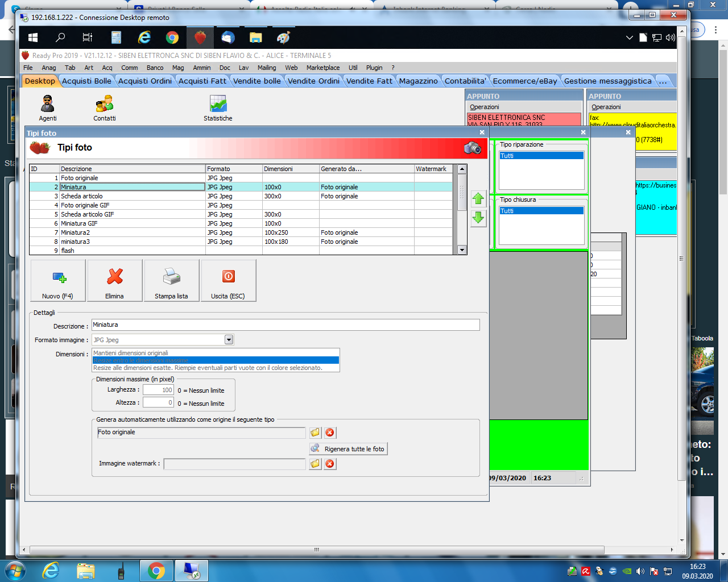Open the Marketplace menu

[322, 68]
